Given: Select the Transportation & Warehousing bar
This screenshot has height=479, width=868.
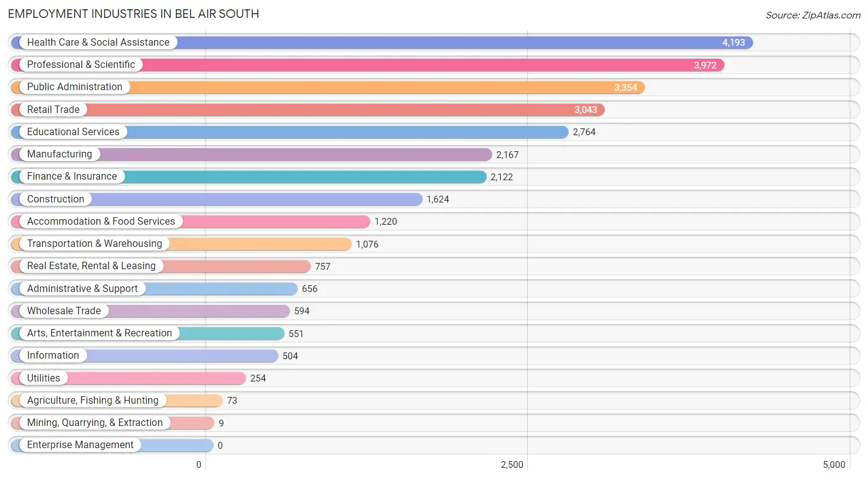Looking at the screenshot, I should [x=181, y=244].
